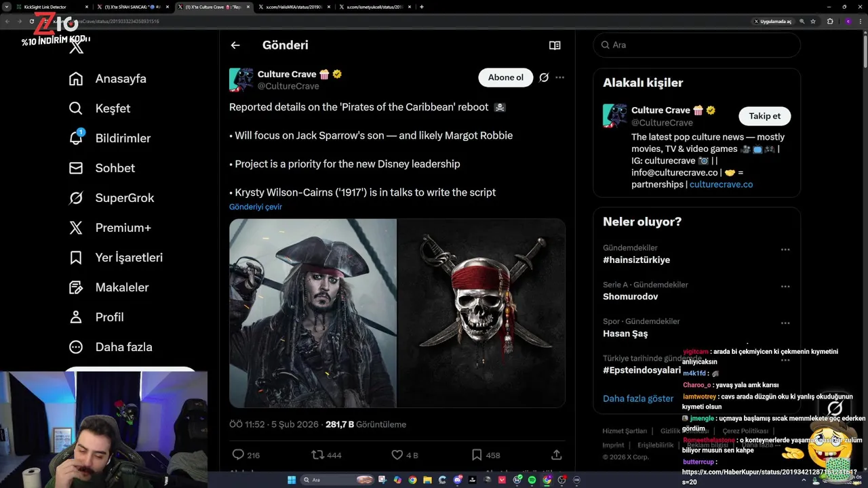Open options for the Shomurodov trend
The width and height of the screenshot is (868, 488).
point(785,286)
